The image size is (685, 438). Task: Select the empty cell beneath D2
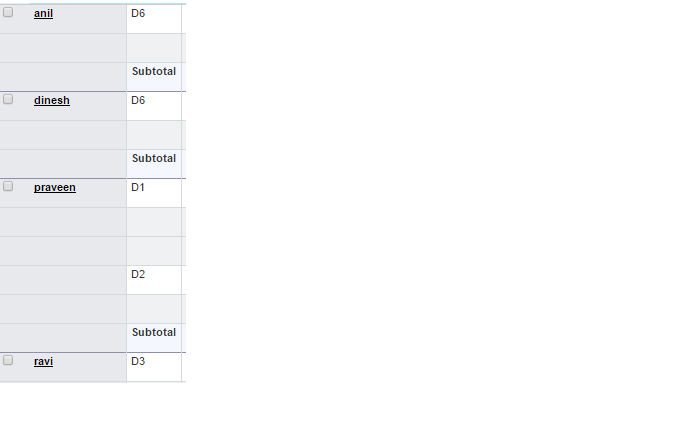154,308
